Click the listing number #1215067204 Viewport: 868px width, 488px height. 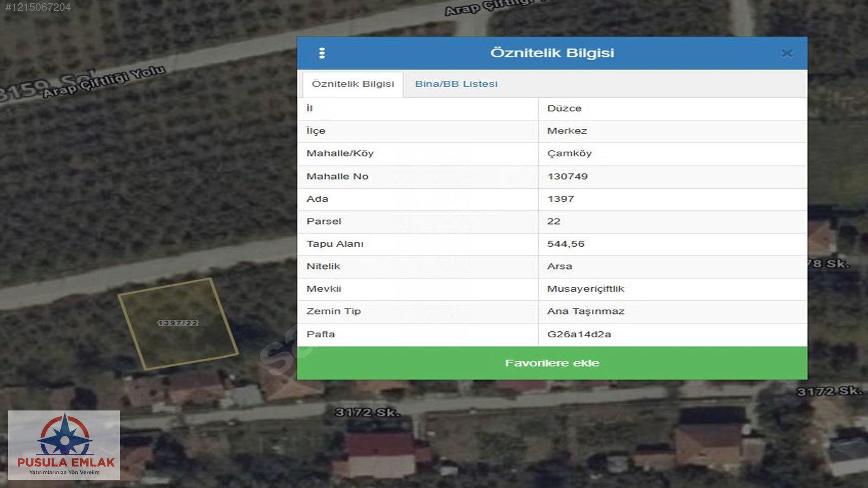pyautogui.click(x=38, y=7)
